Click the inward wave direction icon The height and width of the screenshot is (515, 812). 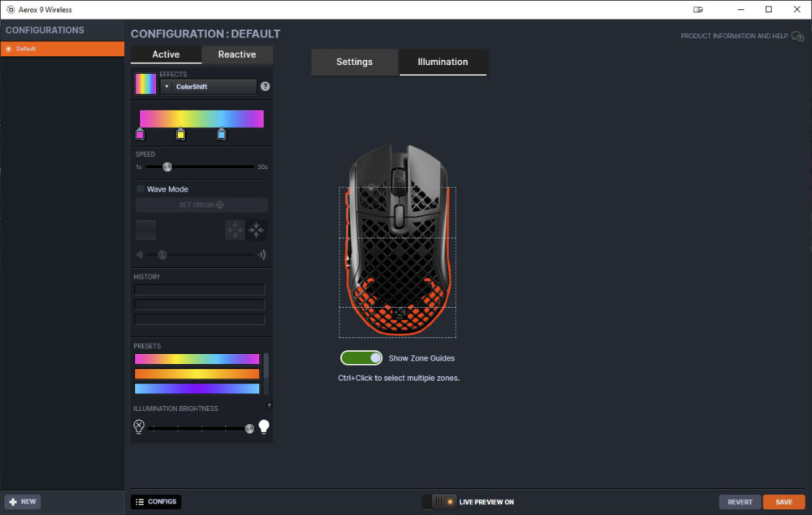coord(257,230)
